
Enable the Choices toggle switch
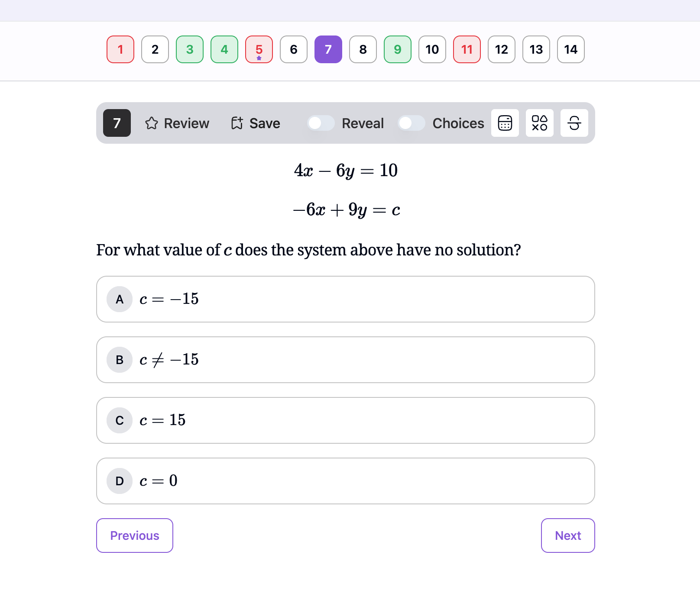tap(412, 123)
